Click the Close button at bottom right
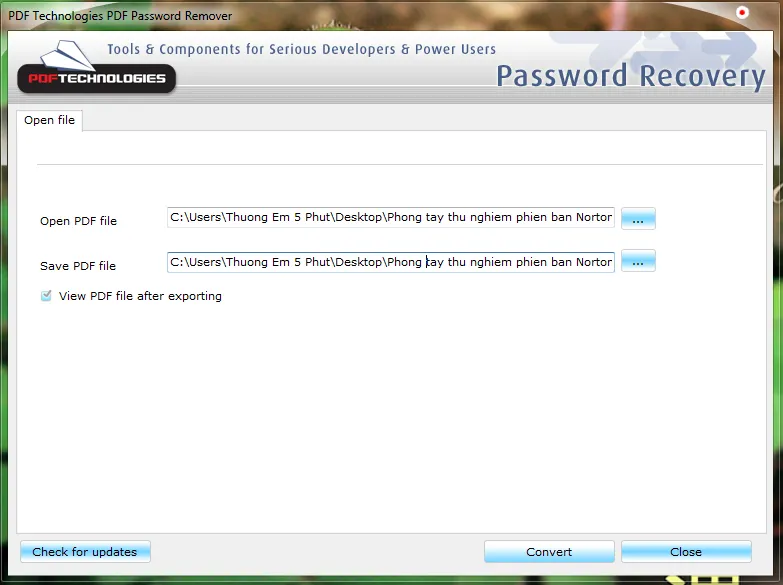783x585 pixels. [x=686, y=552]
